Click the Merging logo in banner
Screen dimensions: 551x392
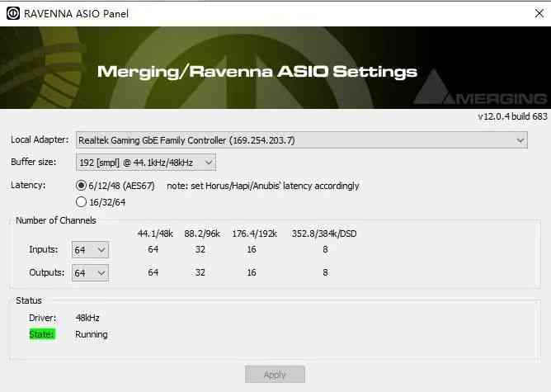click(x=481, y=88)
